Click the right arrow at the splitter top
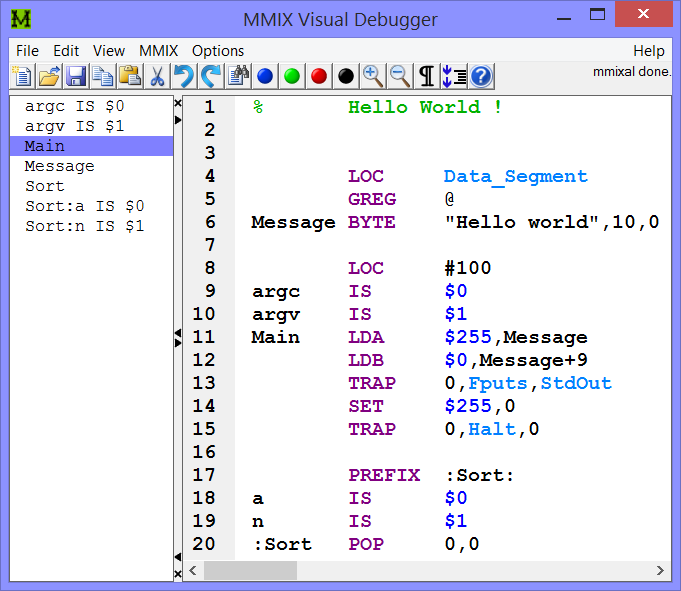 [178, 120]
